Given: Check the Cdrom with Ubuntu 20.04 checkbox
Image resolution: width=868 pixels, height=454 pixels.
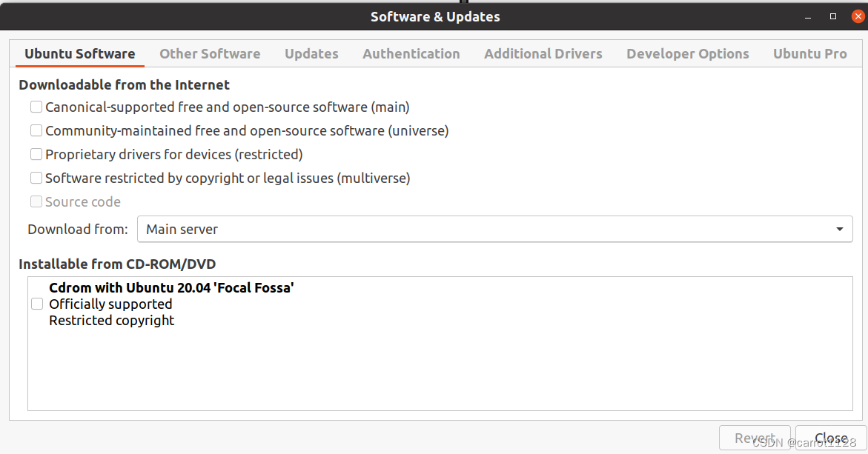Looking at the screenshot, I should [x=37, y=304].
